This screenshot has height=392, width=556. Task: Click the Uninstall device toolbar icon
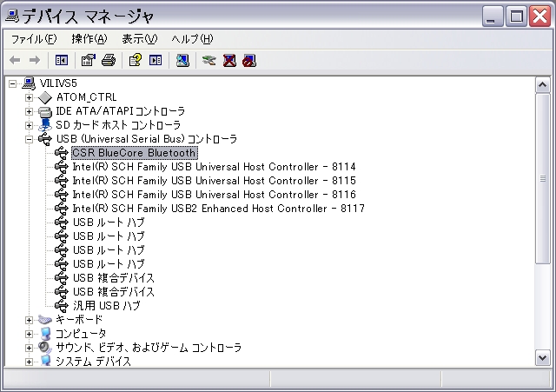tap(229, 60)
